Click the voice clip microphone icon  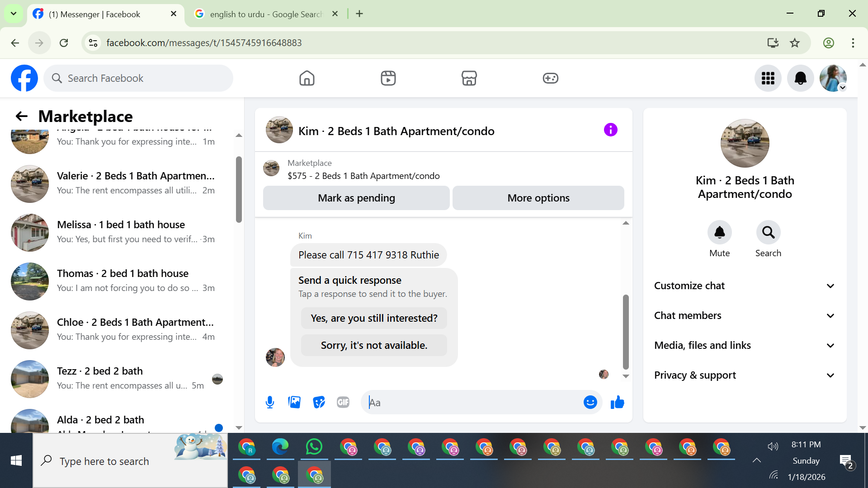pyautogui.click(x=270, y=402)
